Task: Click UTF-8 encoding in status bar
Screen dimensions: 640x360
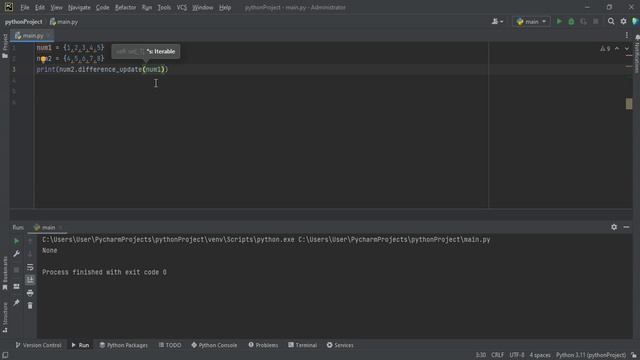Action: tap(517, 356)
